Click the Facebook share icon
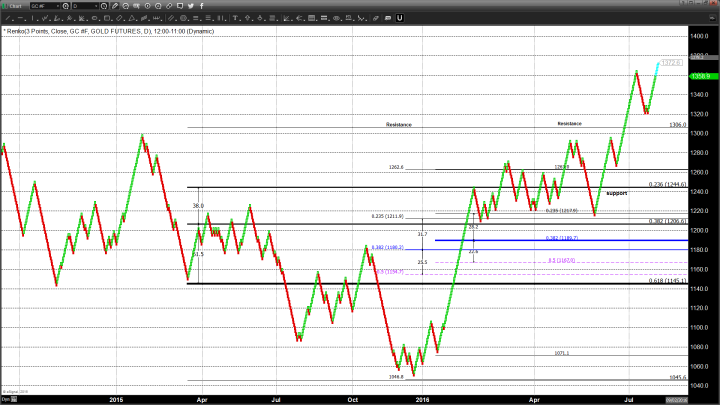The image size is (720, 405). click(x=202, y=6)
